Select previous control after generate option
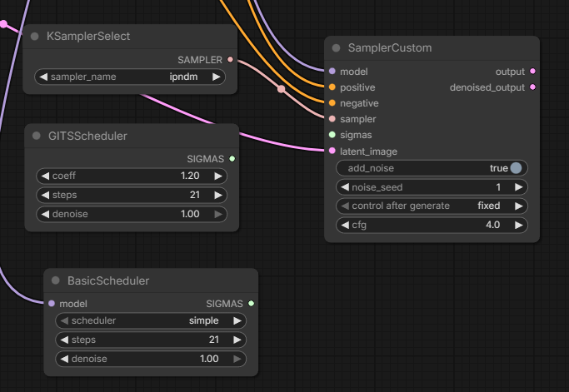This screenshot has height=392, width=569. click(x=345, y=206)
